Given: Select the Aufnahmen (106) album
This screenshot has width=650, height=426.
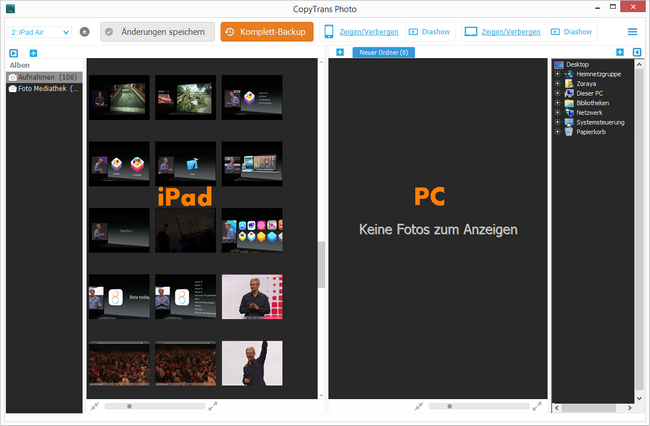Looking at the screenshot, I should [x=44, y=77].
